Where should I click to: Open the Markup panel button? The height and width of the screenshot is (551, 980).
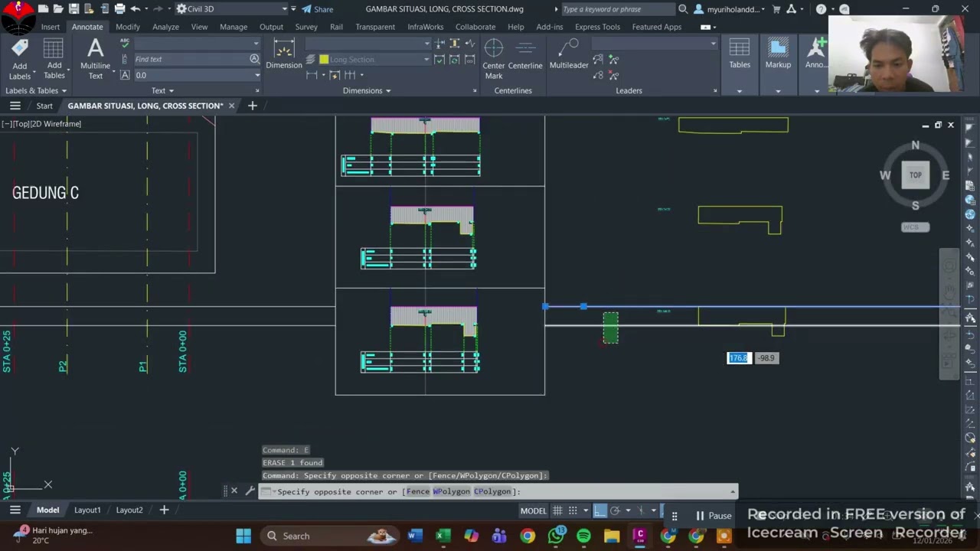click(x=778, y=66)
